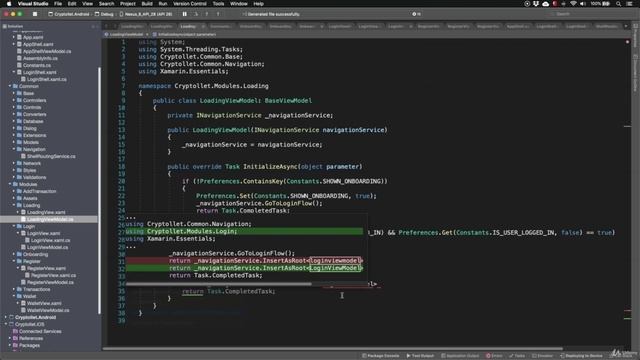Open AppShellViewModel.cs file
The width and height of the screenshot is (640, 360).
click(x=47, y=51)
